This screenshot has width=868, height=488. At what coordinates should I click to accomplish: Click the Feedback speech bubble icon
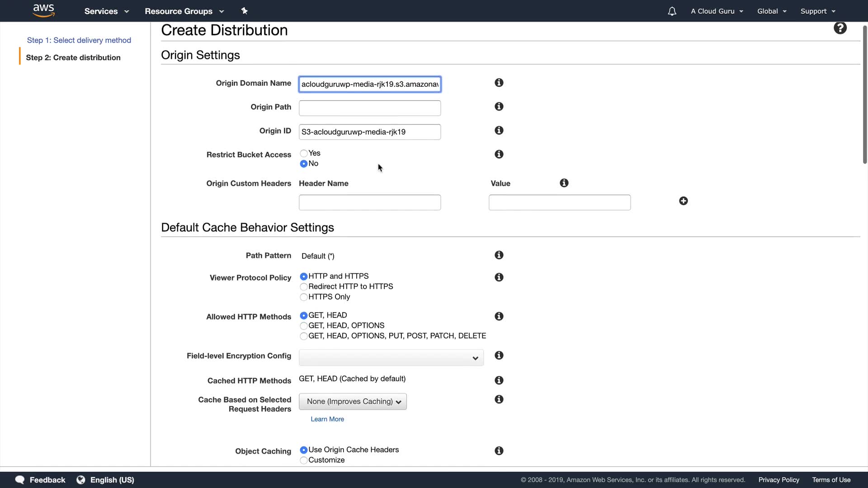pyautogui.click(x=20, y=480)
